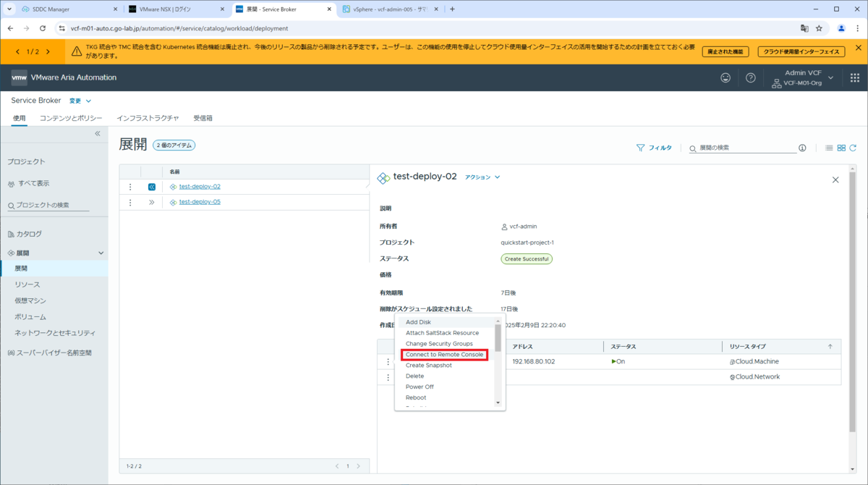Select Delete in action menu

(414, 376)
